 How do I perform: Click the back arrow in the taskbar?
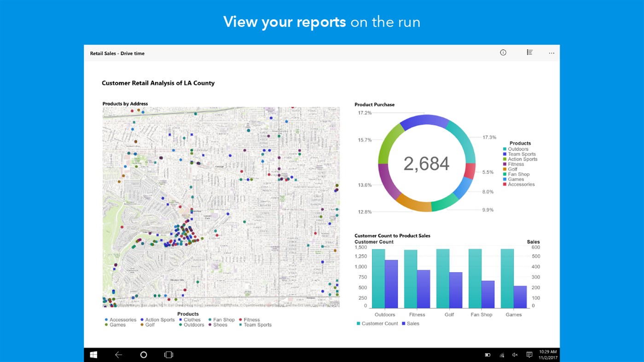coord(118,354)
